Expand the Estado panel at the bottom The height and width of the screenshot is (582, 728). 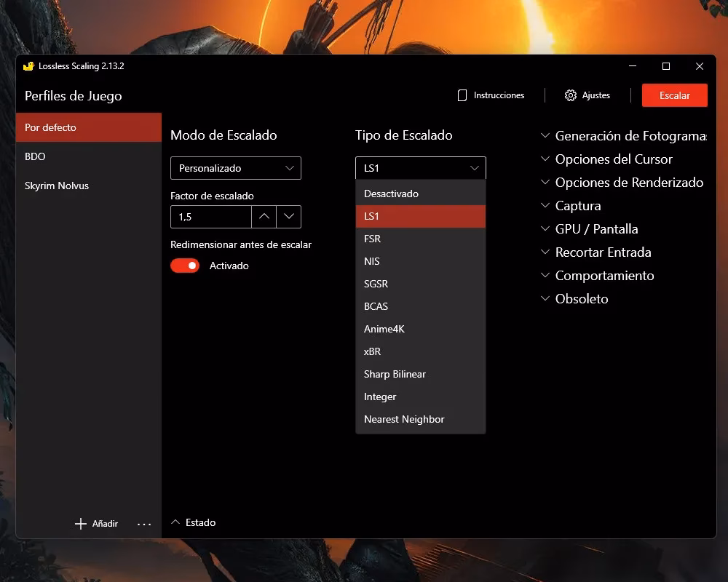coord(193,522)
